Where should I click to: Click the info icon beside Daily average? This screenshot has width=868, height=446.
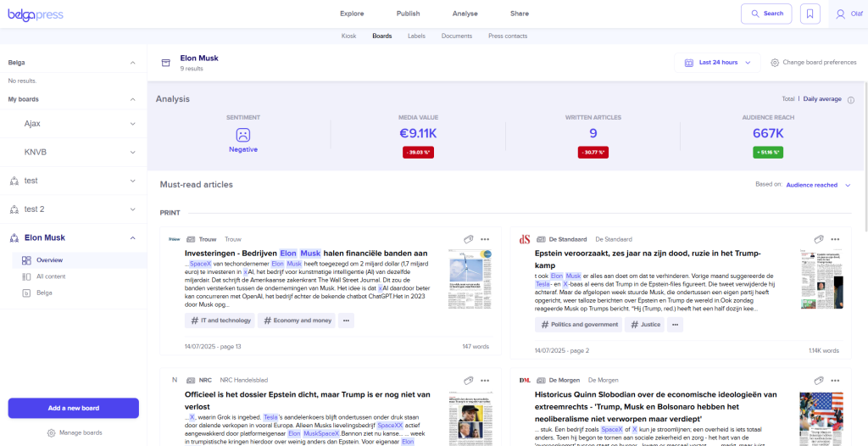coord(850,99)
